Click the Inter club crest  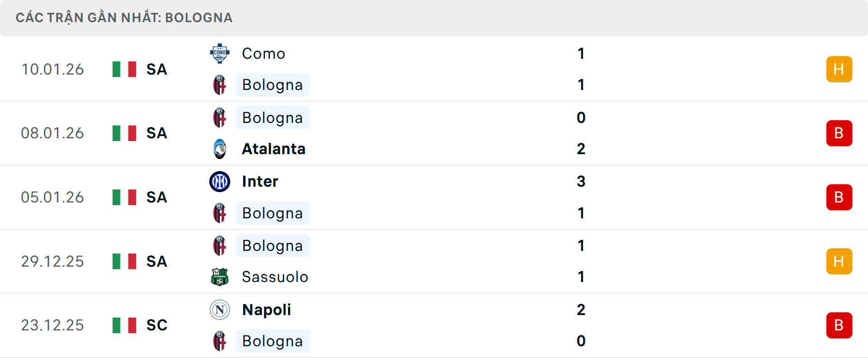(x=220, y=181)
